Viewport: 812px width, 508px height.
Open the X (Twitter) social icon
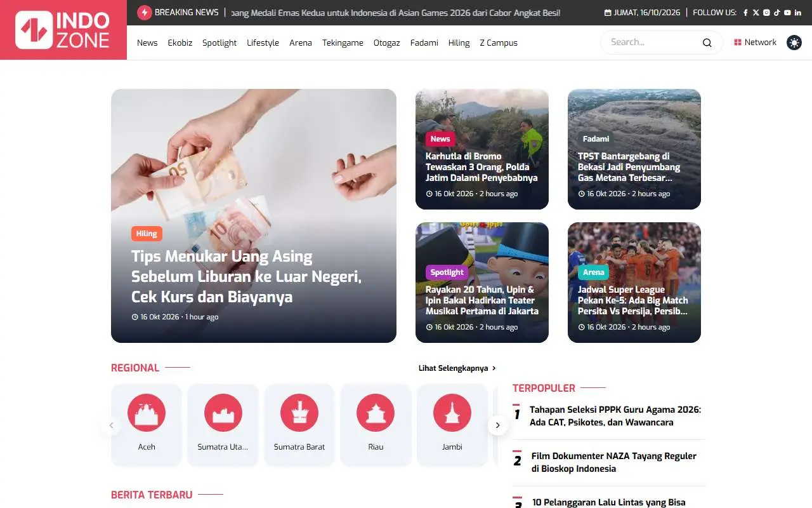756,13
